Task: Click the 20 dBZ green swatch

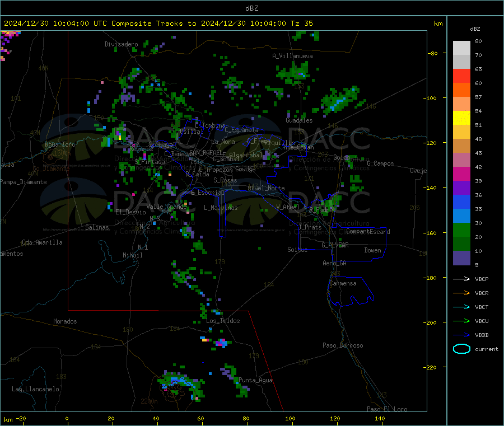Action: point(461,244)
